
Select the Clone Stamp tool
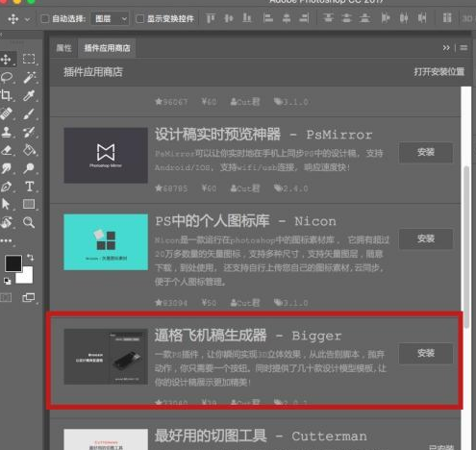[x=6, y=132]
